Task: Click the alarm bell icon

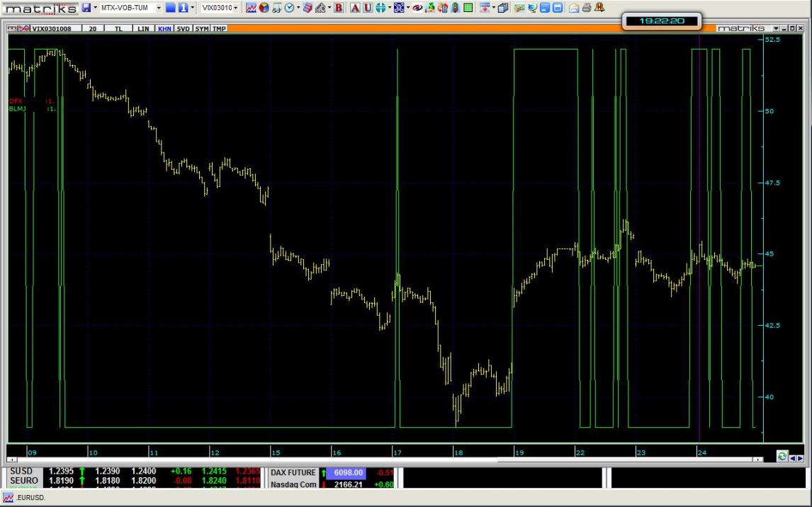Action: [599, 8]
